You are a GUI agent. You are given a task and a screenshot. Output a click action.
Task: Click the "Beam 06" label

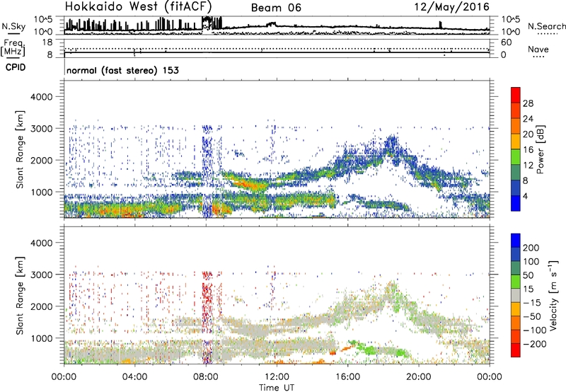tap(276, 8)
